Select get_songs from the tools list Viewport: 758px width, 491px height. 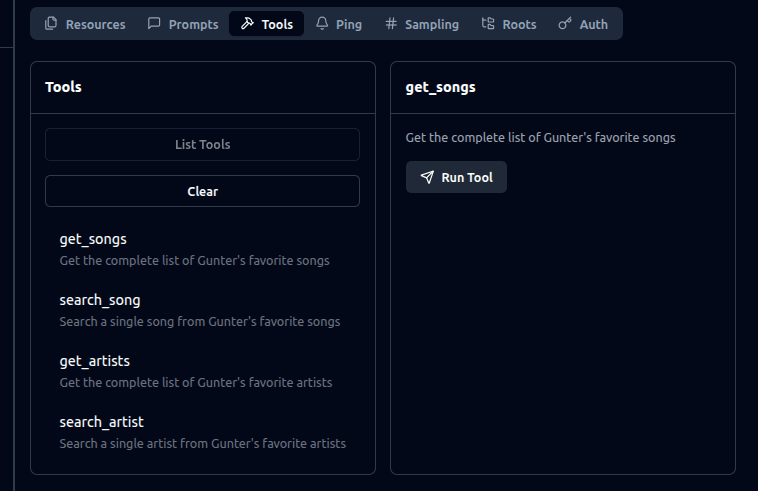point(93,240)
